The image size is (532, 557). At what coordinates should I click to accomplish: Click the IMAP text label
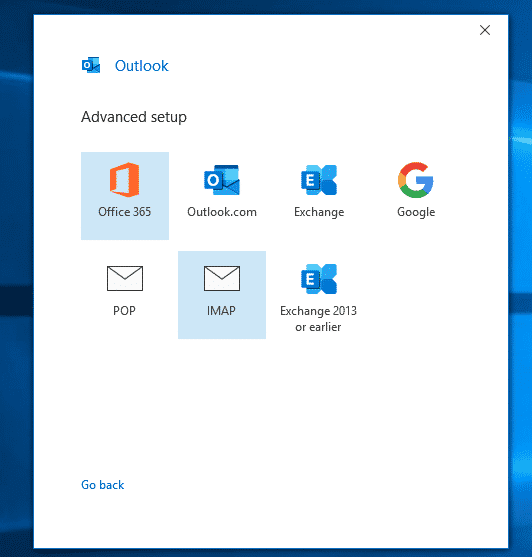pyautogui.click(x=221, y=310)
